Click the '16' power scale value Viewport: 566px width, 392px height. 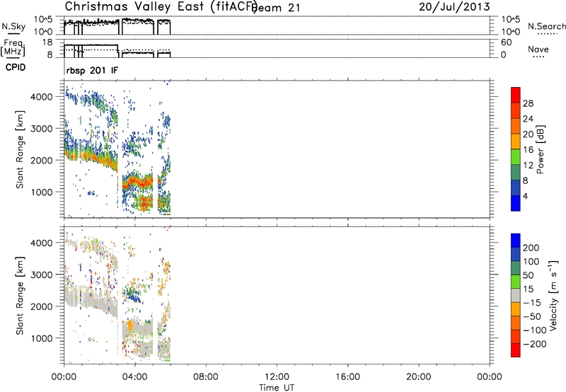(x=528, y=149)
